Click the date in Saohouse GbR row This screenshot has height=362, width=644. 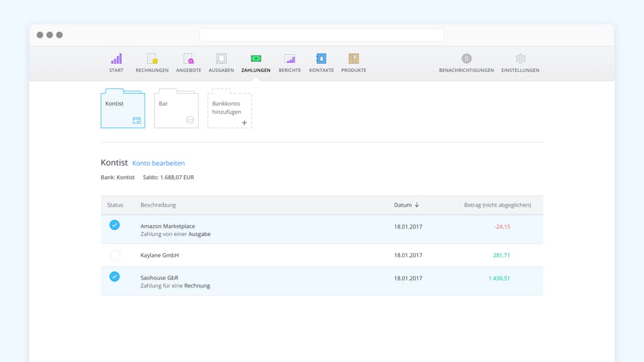pos(408,279)
